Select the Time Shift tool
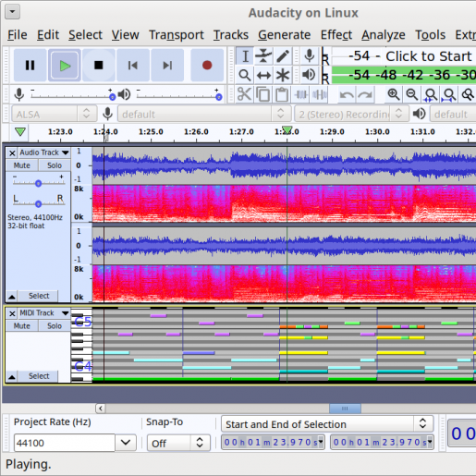 point(263,75)
